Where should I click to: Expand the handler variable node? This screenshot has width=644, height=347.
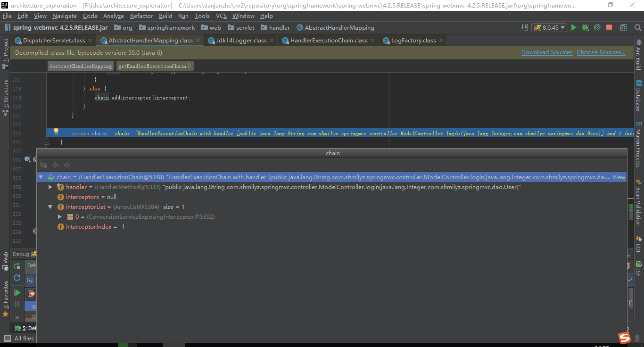(50, 187)
